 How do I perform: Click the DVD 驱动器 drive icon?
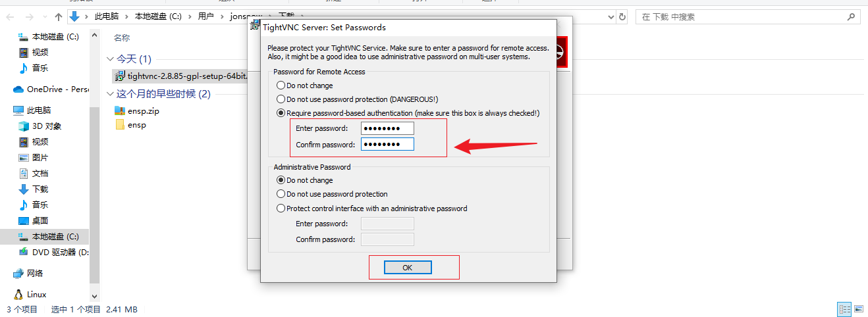point(24,252)
